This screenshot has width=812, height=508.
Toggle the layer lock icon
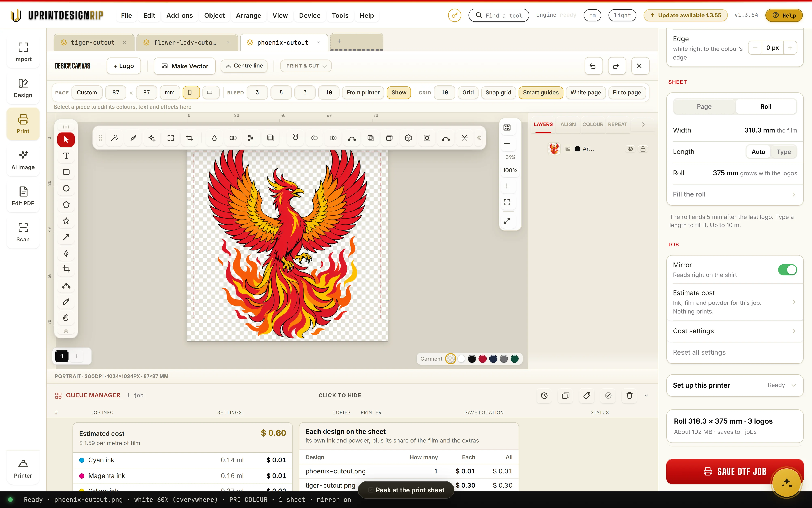[643, 149]
